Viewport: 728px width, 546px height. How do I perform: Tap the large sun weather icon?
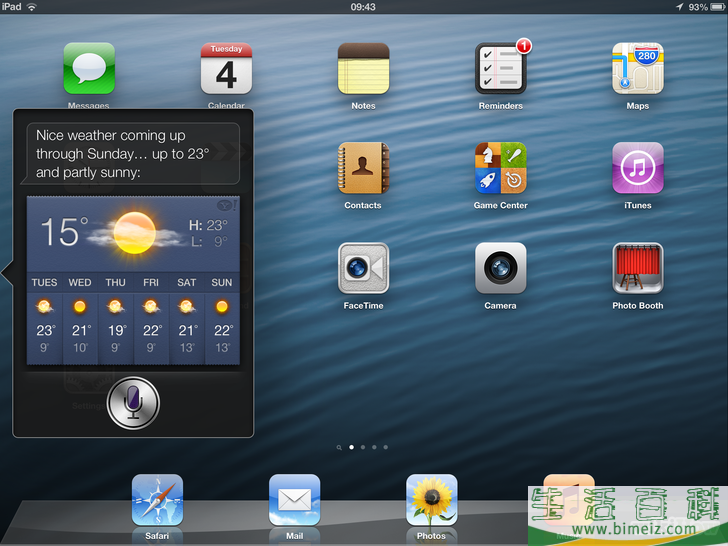[x=135, y=233]
